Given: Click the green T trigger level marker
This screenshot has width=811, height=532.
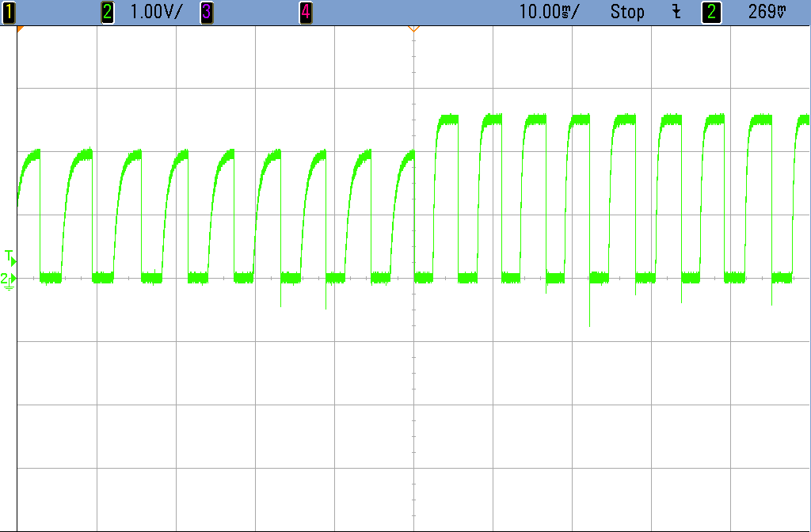Looking at the screenshot, I should 10,256.
